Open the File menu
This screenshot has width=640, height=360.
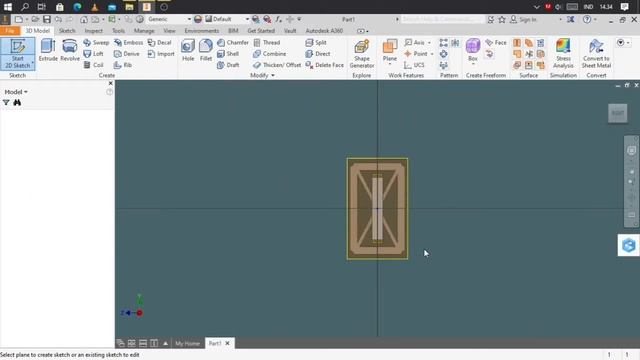(10, 31)
